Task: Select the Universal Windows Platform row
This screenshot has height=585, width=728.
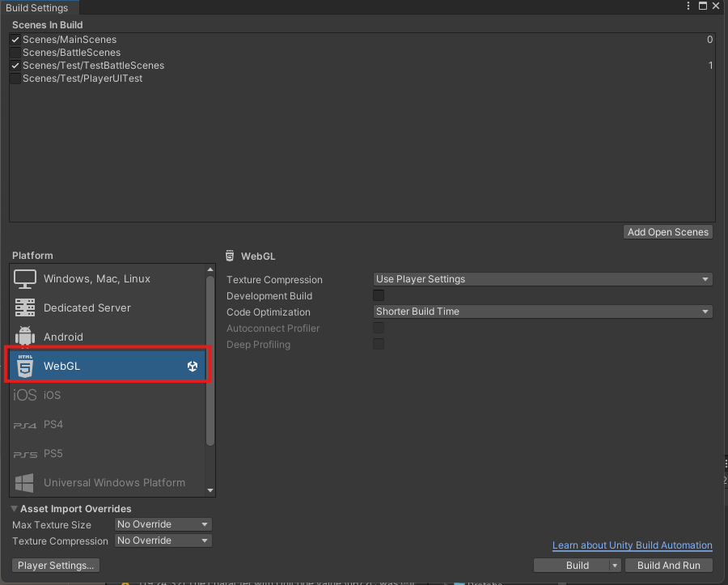Action: click(x=108, y=483)
